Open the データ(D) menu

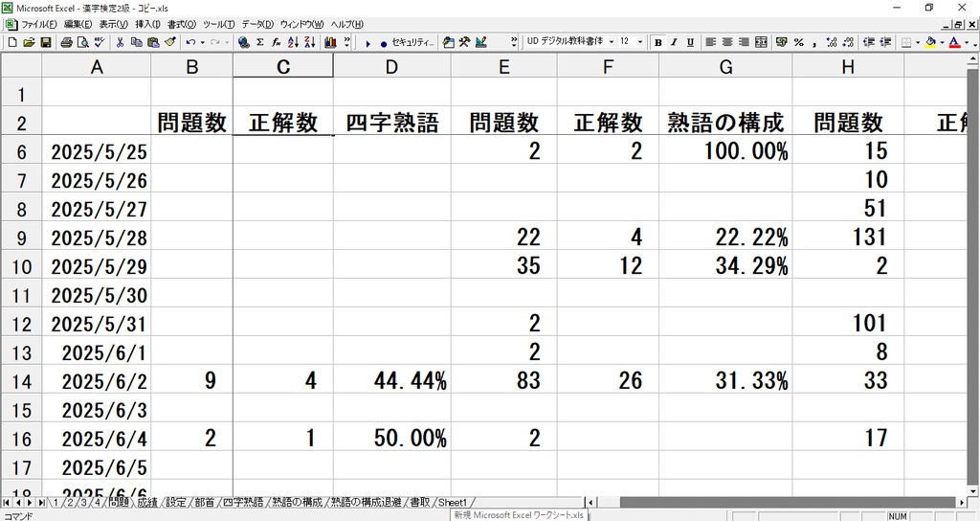[x=257, y=24]
